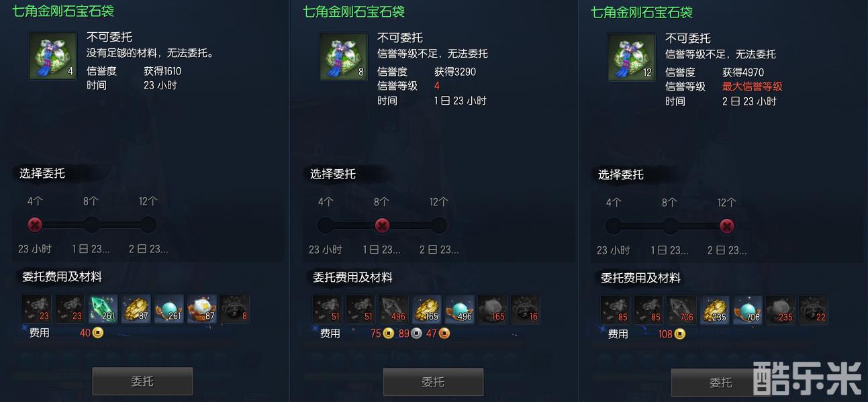The image size is (868, 402).
Task: Click the gem pouch icon showing 12
Action: (x=631, y=57)
